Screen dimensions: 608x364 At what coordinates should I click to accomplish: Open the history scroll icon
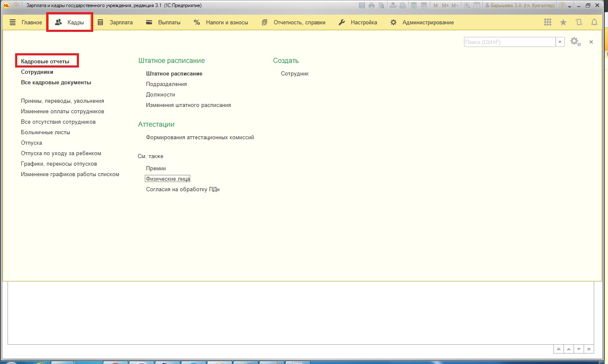click(579, 23)
